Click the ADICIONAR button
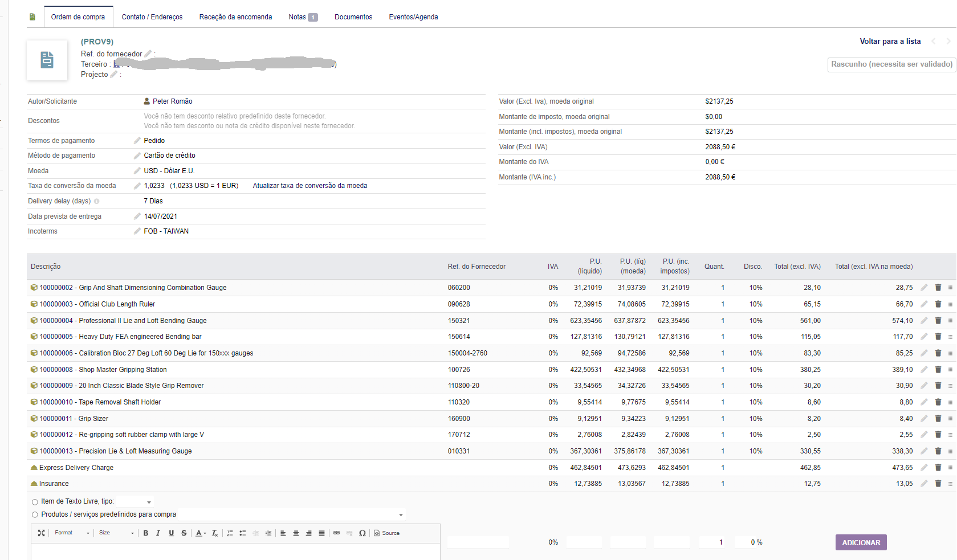Screen dimensions: 957x560 click(x=861, y=543)
